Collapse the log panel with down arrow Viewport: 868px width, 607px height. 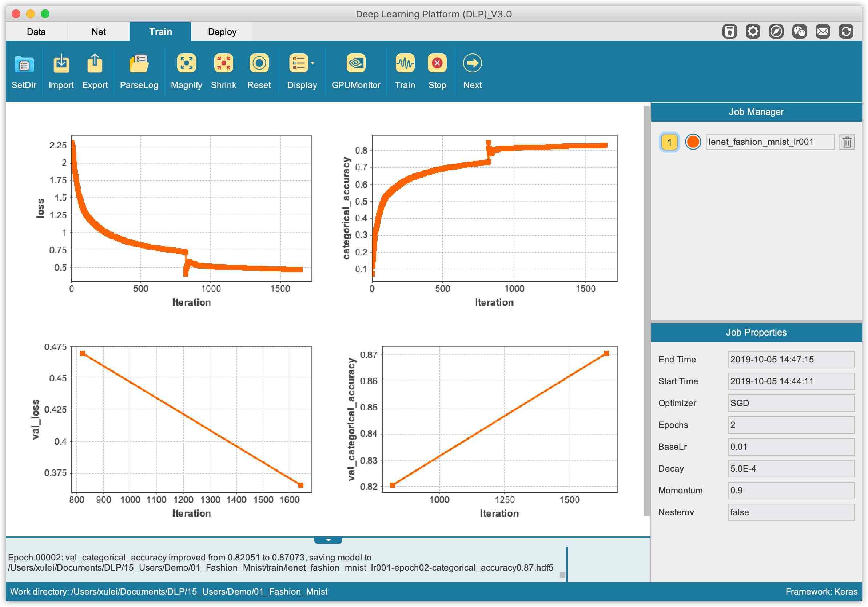click(x=328, y=540)
